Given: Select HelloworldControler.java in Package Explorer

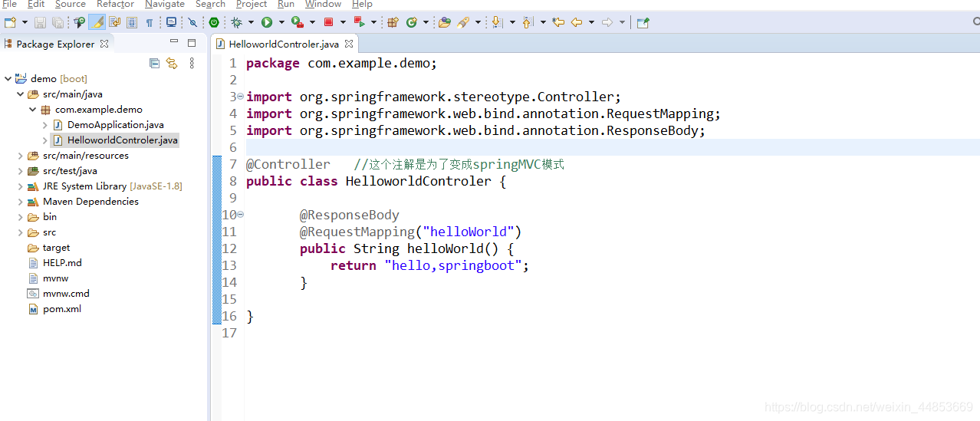Looking at the screenshot, I should (x=115, y=140).
